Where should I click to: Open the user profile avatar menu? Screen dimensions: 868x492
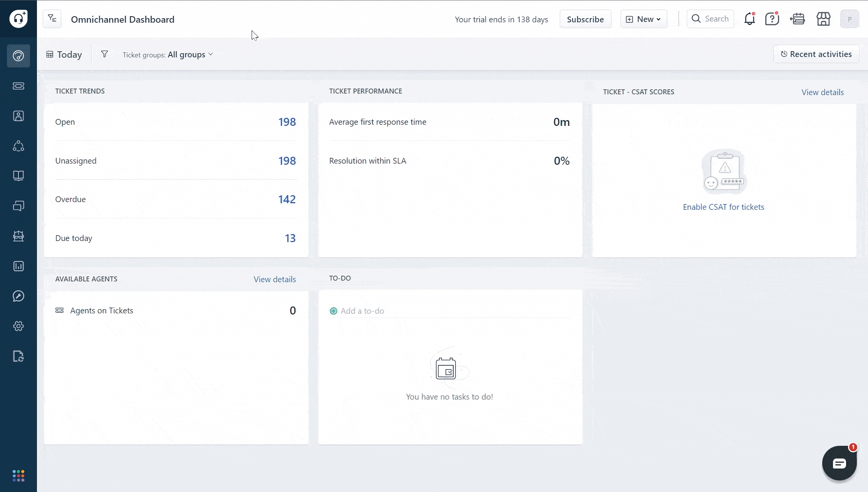click(x=850, y=19)
